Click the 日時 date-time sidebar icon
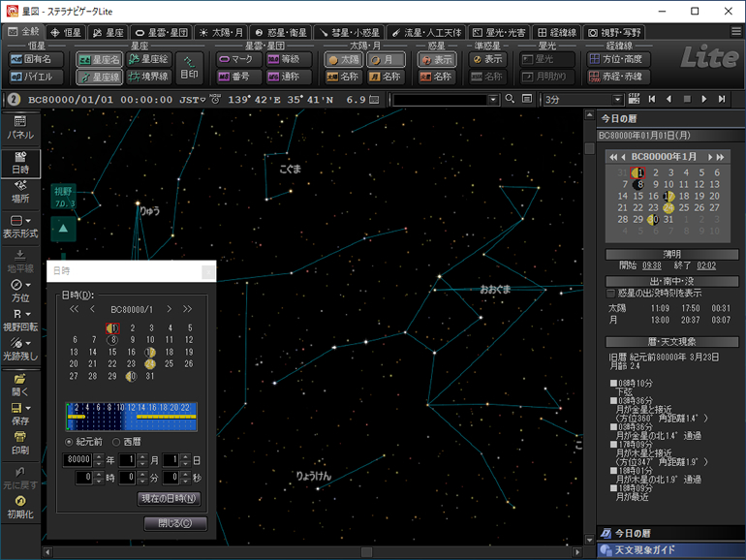 pyautogui.click(x=20, y=163)
